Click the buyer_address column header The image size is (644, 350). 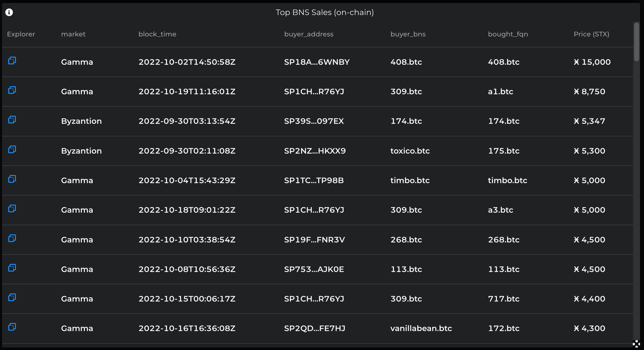click(x=308, y=34)
